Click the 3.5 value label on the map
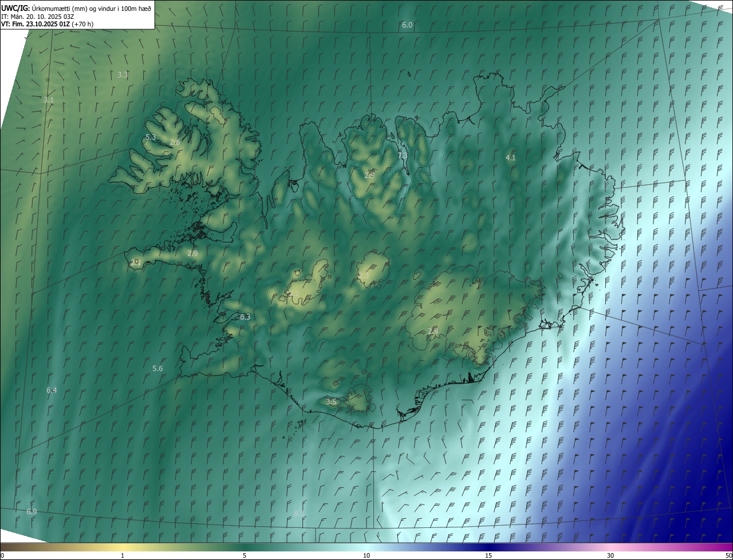The image size is (733, 560). click(331, 402)
